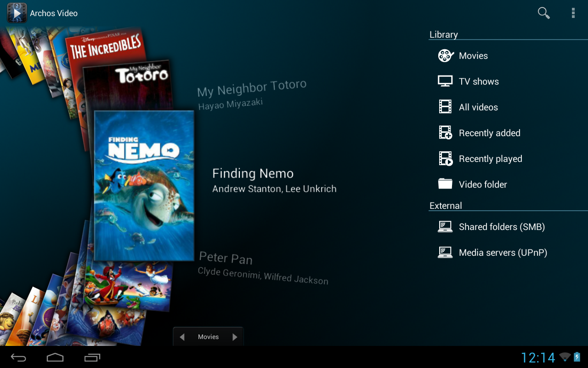Open the TV shows library

point(479,81)
